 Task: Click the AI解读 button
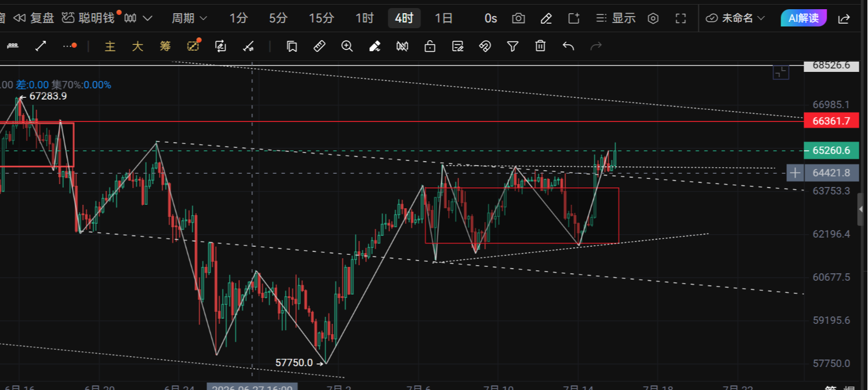[x=804, y=18]
